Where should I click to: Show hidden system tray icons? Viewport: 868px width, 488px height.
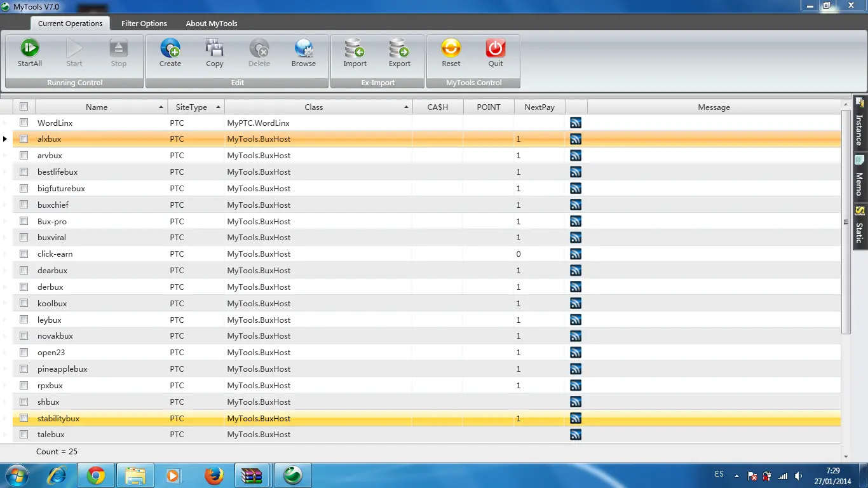point(736,475)
